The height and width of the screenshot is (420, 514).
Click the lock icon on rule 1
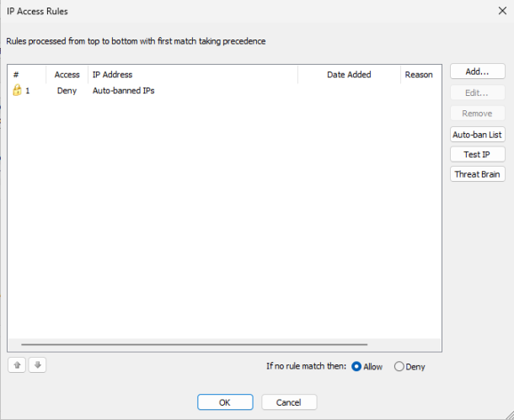pyautogui.click(x=17, y=91)
